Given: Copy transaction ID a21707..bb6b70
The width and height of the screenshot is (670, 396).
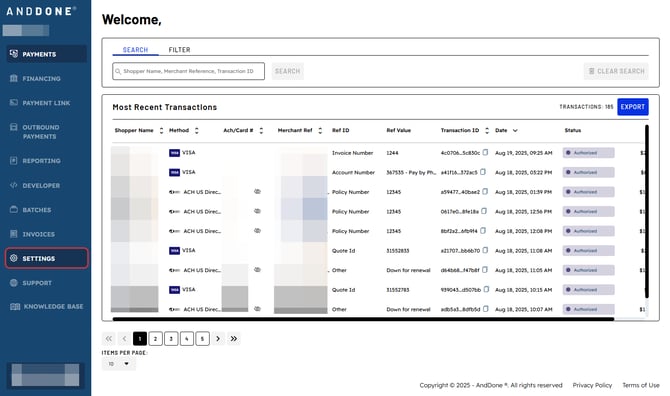Looking at the screenshot, I should (485, 250).
